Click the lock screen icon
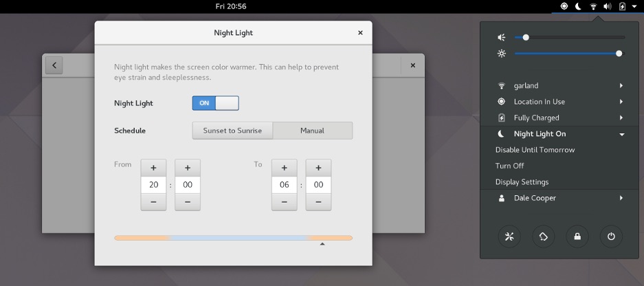This screenshot has width=644, height=286. [577, 236]
